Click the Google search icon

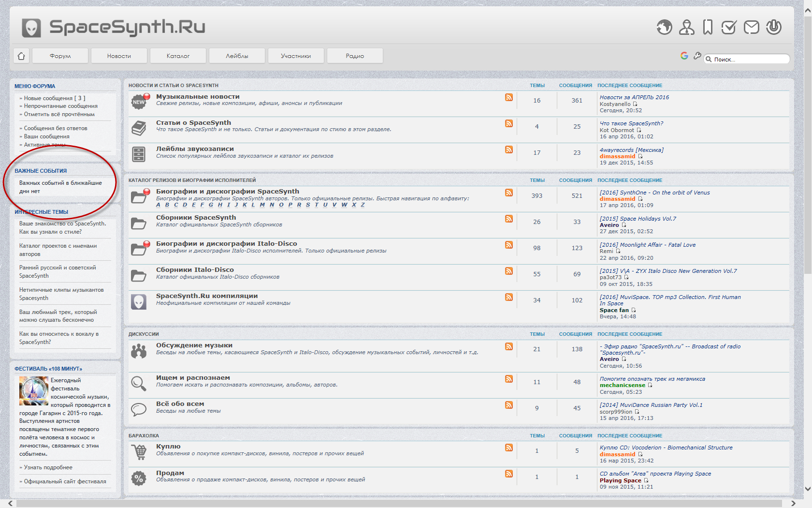[x=684, y=56]
